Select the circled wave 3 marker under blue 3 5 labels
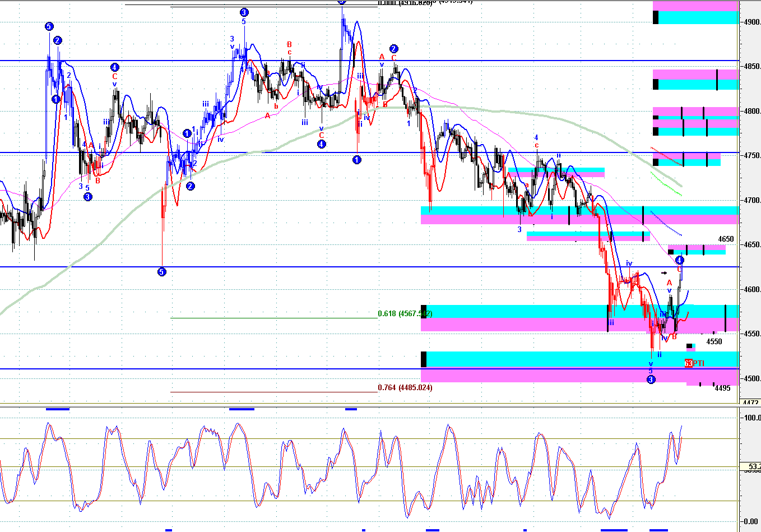The image size is (761, 532). 88,197
